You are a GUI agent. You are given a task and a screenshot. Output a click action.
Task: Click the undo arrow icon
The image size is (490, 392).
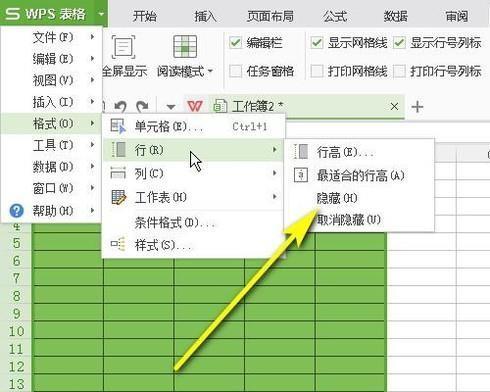pos(120,107)
